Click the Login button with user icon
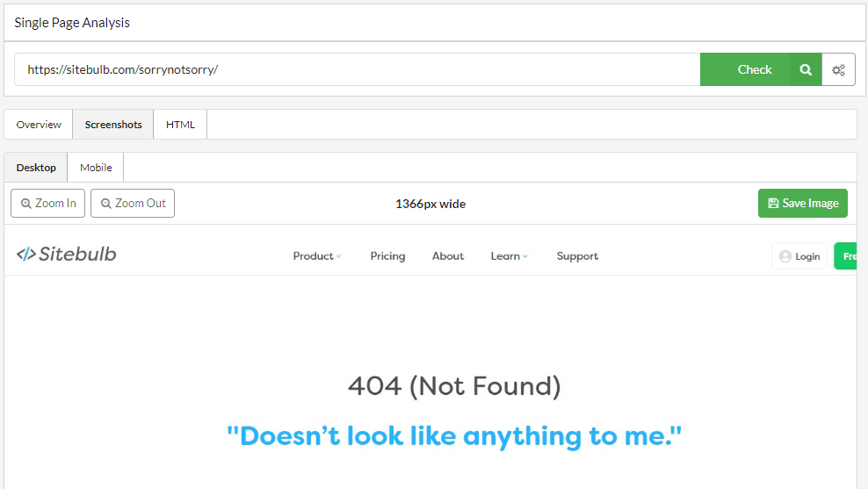The image size is (868, 489). [x=799, y=256]
